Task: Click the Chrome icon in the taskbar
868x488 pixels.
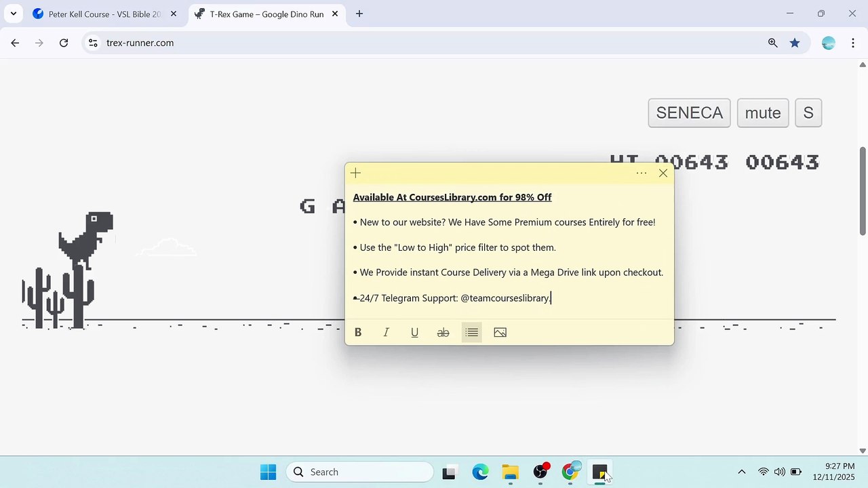Action: pyautogui.click(x=570, y=472)
